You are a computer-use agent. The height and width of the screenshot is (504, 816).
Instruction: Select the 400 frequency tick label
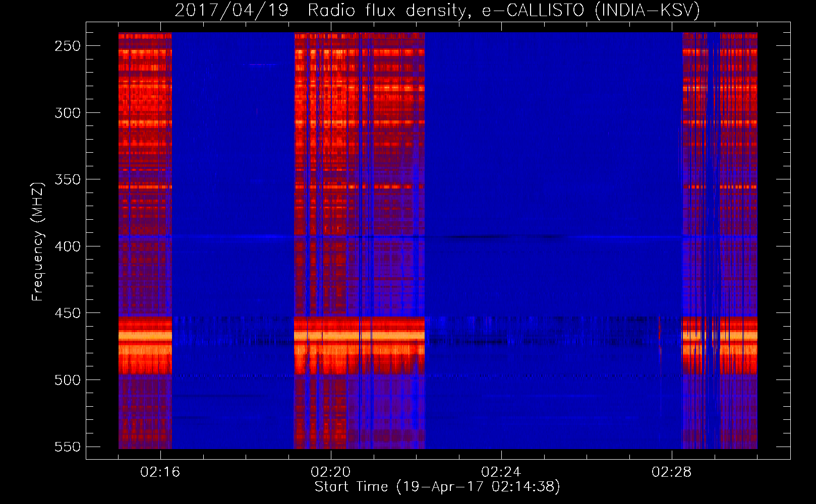(68, 246)
